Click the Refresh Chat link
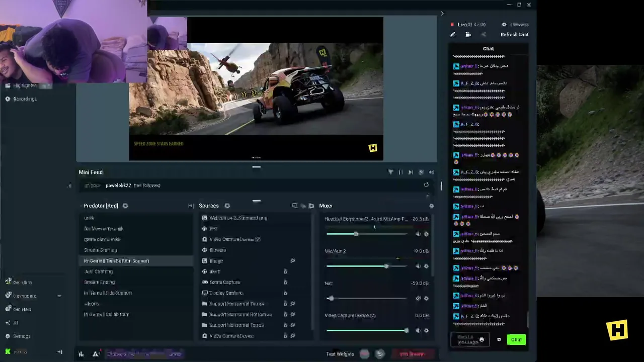The width and height of the screenshot is (644, 362). pyautogui.click(x=514, y=35)
